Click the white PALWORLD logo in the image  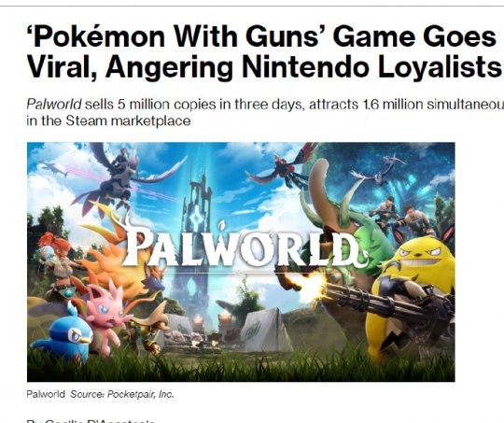[245, 247]
